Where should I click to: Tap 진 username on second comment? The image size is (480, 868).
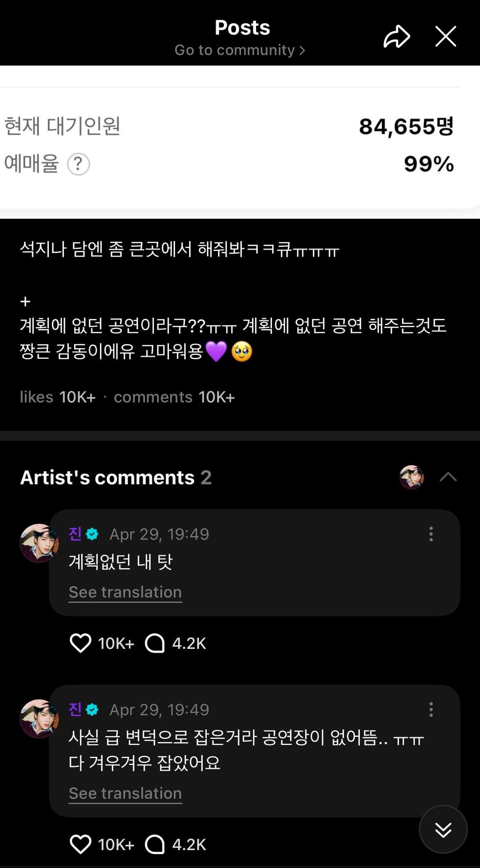coord(75,709)
